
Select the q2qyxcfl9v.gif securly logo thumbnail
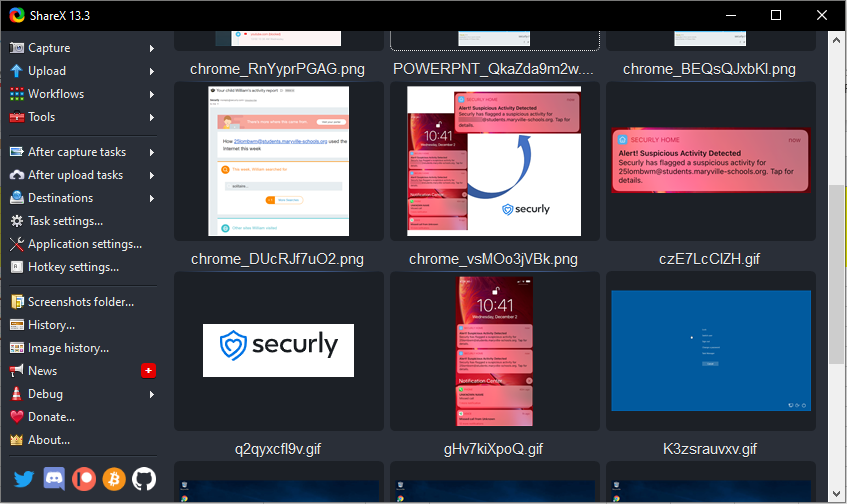[x=279, y=351]
